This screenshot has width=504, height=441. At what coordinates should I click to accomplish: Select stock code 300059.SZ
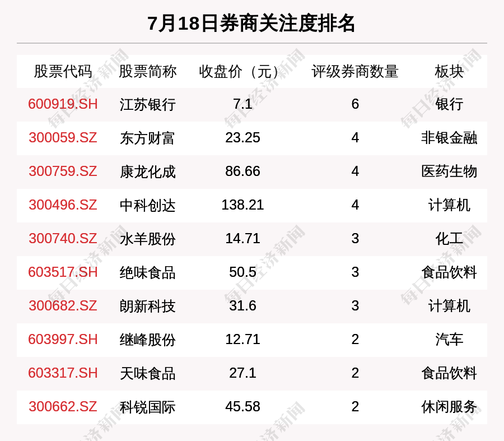pos(63,138)
